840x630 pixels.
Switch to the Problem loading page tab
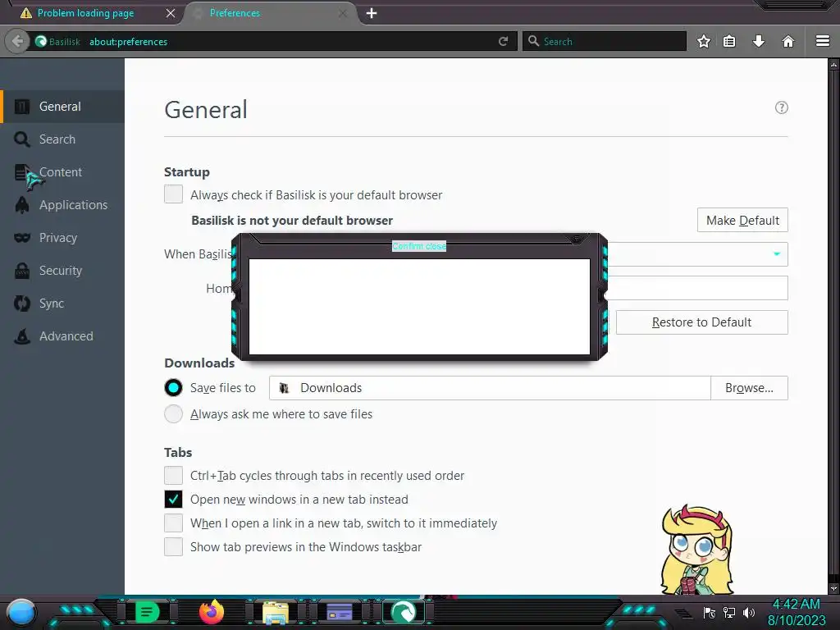tap(85, 13)
